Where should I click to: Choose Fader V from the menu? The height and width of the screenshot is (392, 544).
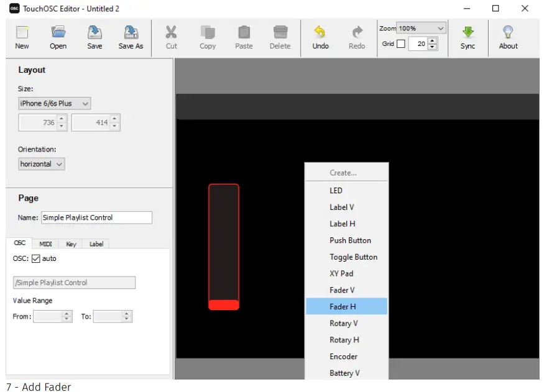pos(346,290)
